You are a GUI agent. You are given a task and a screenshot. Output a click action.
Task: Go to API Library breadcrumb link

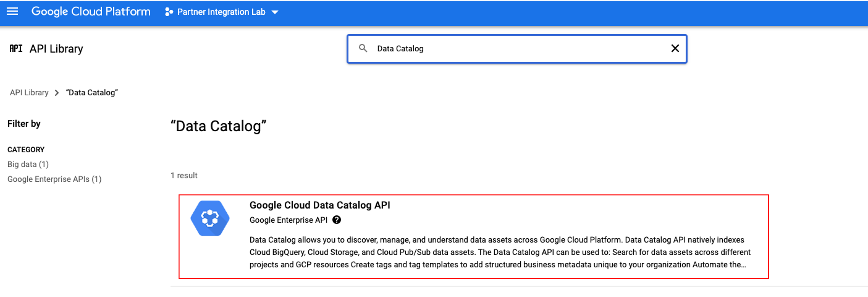tap(29, 92)
